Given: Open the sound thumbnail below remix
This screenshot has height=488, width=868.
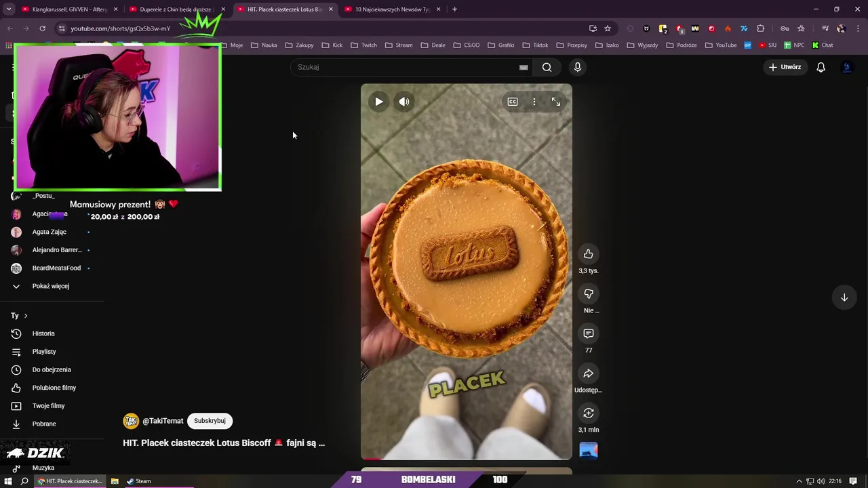Looking at the screenshot, I should [x=589, y=451].
